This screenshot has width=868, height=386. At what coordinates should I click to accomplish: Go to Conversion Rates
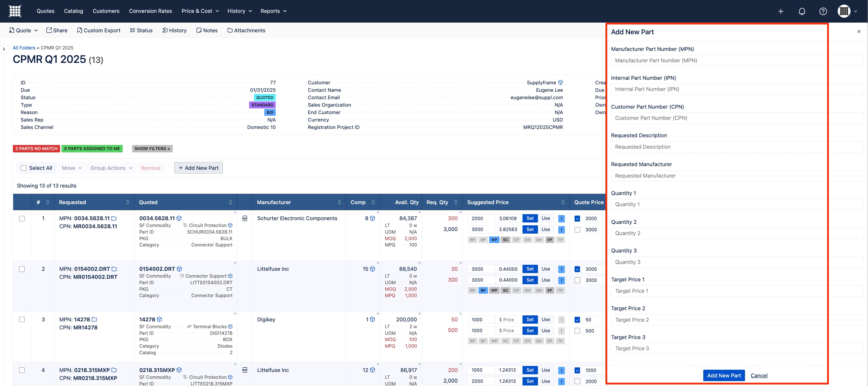click(x=150, y=11)
